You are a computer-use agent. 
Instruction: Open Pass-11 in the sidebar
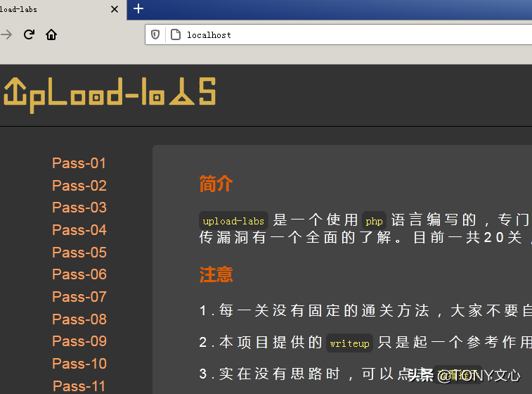79,386
